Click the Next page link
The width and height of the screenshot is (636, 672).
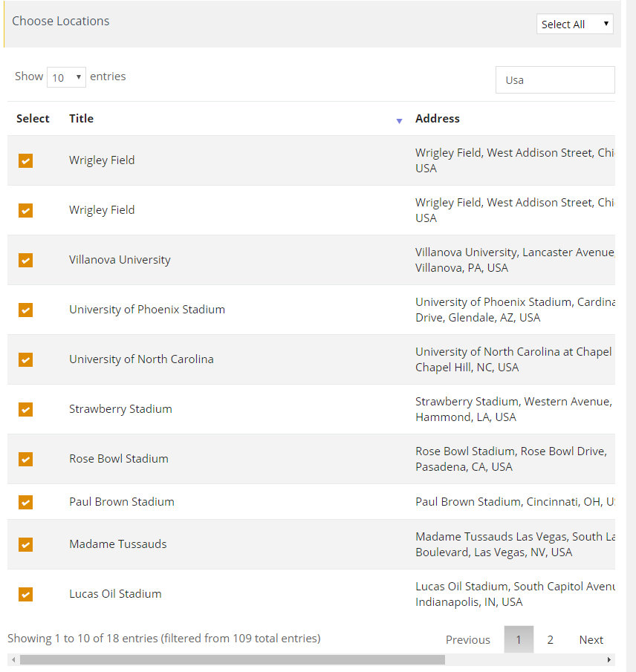[x=591, y=639]
